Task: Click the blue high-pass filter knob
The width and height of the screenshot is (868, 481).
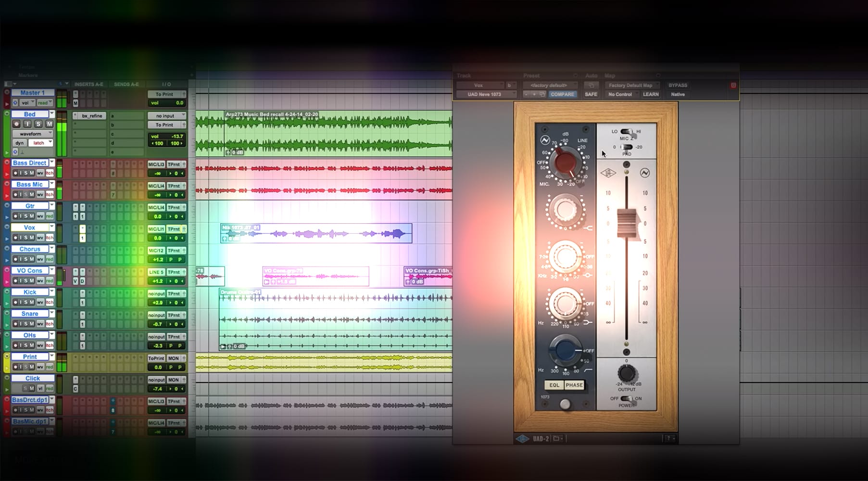Action: coord(565,351)
